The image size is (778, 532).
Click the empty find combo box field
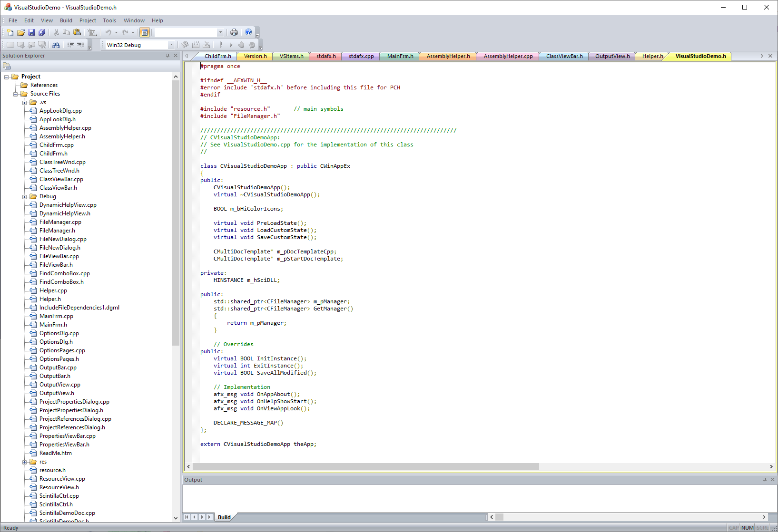[186, 32]
